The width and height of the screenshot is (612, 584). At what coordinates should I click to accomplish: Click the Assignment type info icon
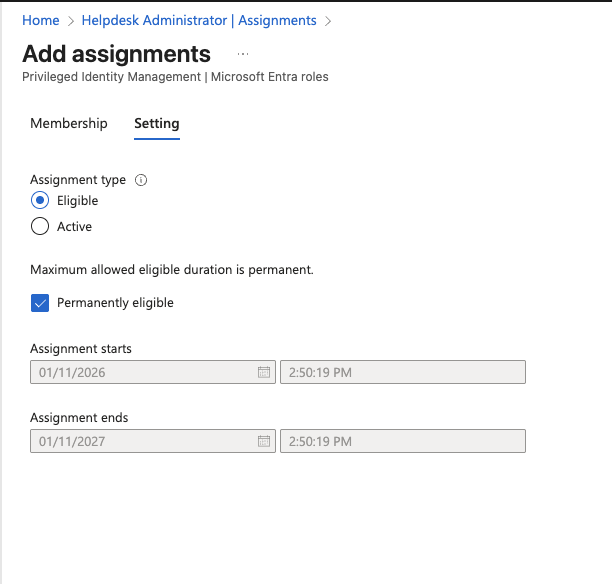click(x=141, y=180)
